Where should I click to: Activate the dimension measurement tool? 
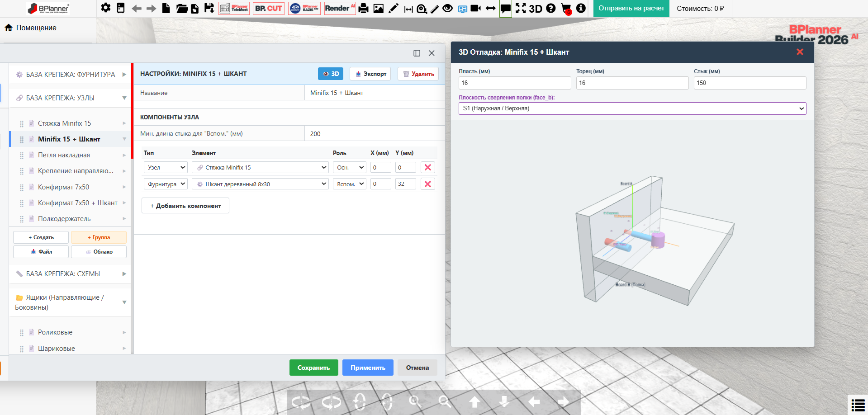coord(408,9)
